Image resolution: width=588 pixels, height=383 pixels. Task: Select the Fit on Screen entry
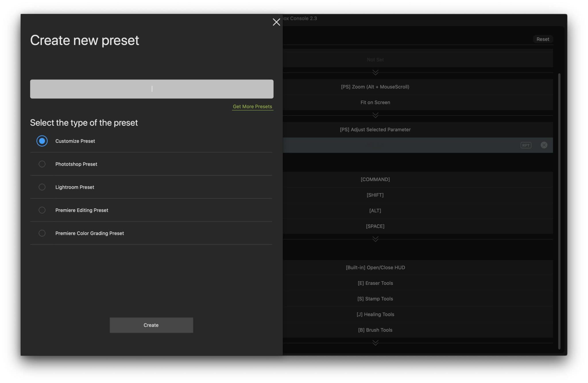coord(375,102)
